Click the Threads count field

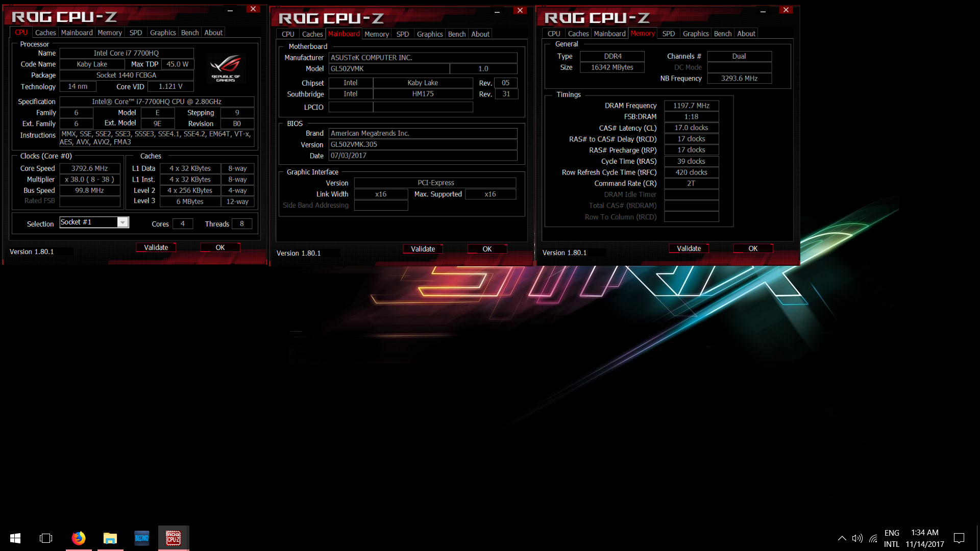coord(242,224)
